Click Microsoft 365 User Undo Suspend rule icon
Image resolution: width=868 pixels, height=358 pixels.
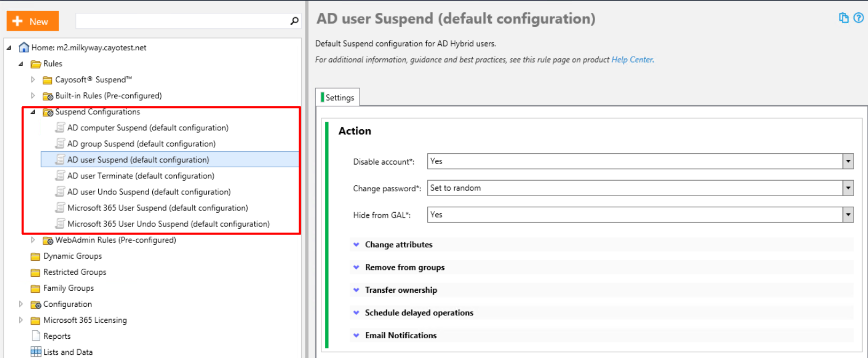click(x=60, y=224)
